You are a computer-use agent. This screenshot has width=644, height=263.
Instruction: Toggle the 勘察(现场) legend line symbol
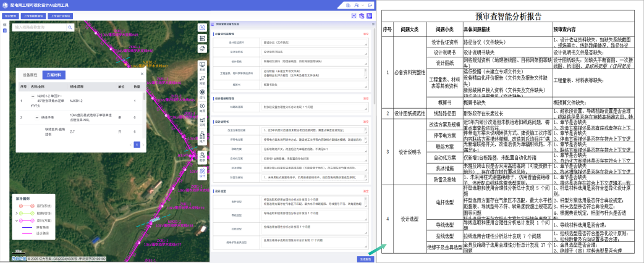click(27, 214)
